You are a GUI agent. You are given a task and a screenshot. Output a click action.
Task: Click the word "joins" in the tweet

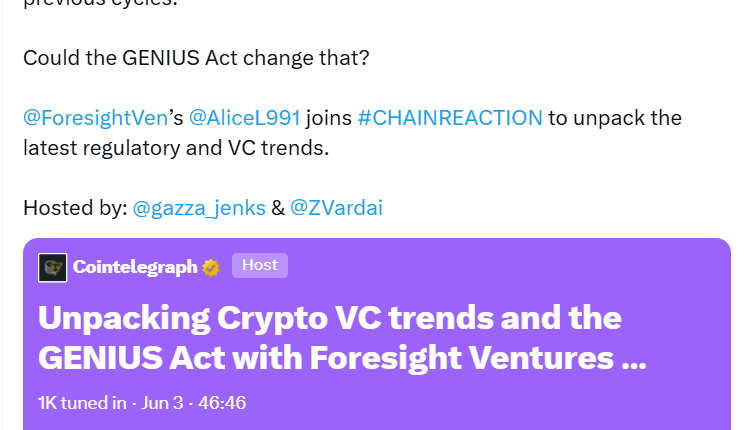[x=329, y=118]
